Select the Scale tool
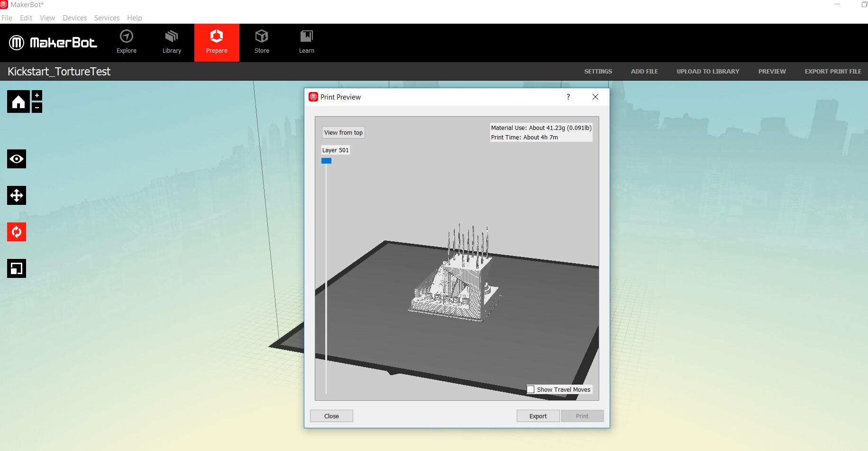The height and width of the screenshot is (451, 868). click(17, 268)
